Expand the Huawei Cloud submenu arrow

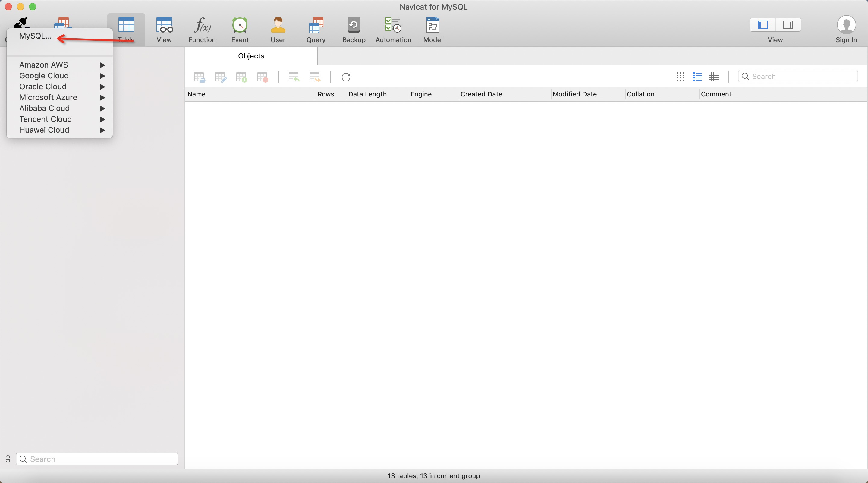pyautogui.click(x=103, y=130)
